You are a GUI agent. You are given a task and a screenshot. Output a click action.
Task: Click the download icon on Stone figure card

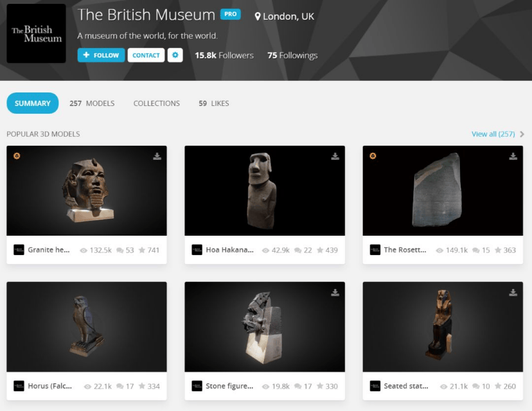[335, 292]
